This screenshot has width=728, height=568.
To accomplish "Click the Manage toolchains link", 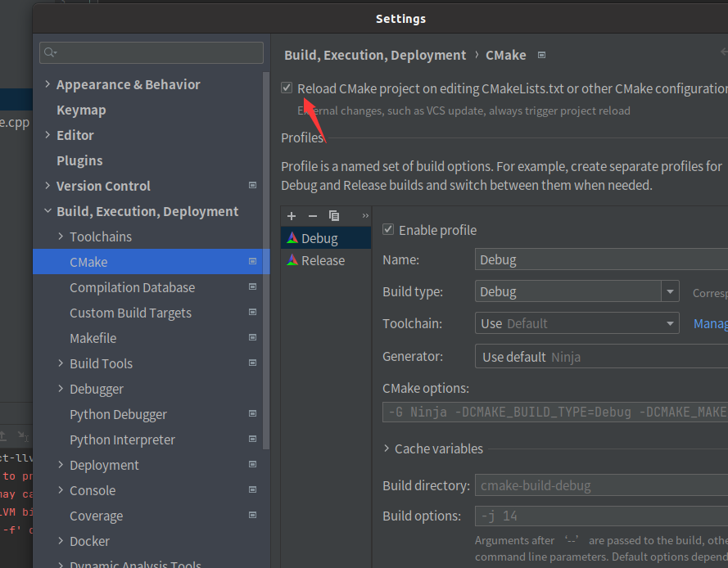I will pos(710,323).
